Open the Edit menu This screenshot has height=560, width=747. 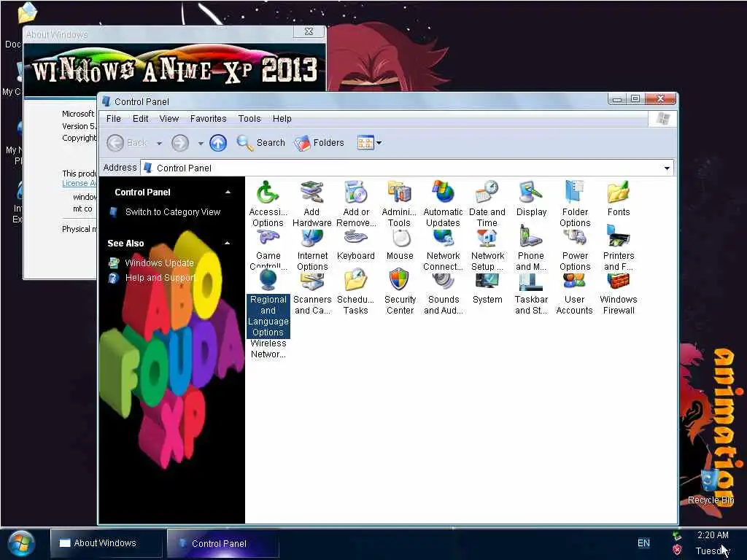[140, 119]
